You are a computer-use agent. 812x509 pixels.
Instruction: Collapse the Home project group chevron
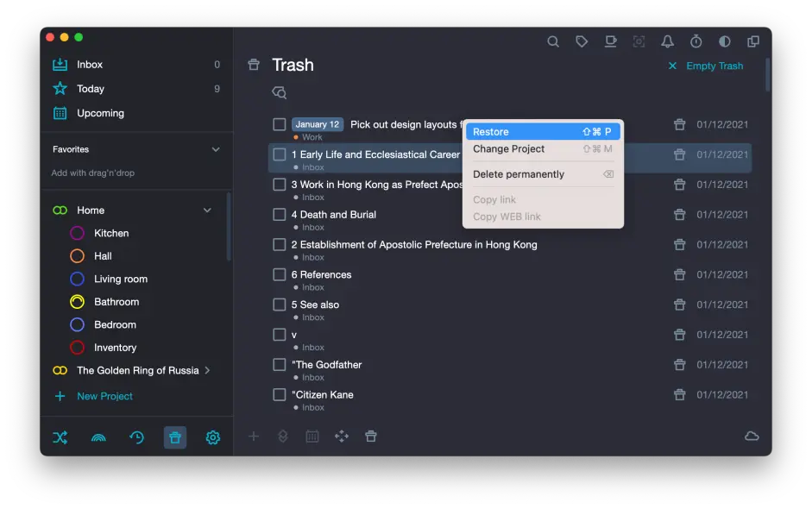point(207,211)
